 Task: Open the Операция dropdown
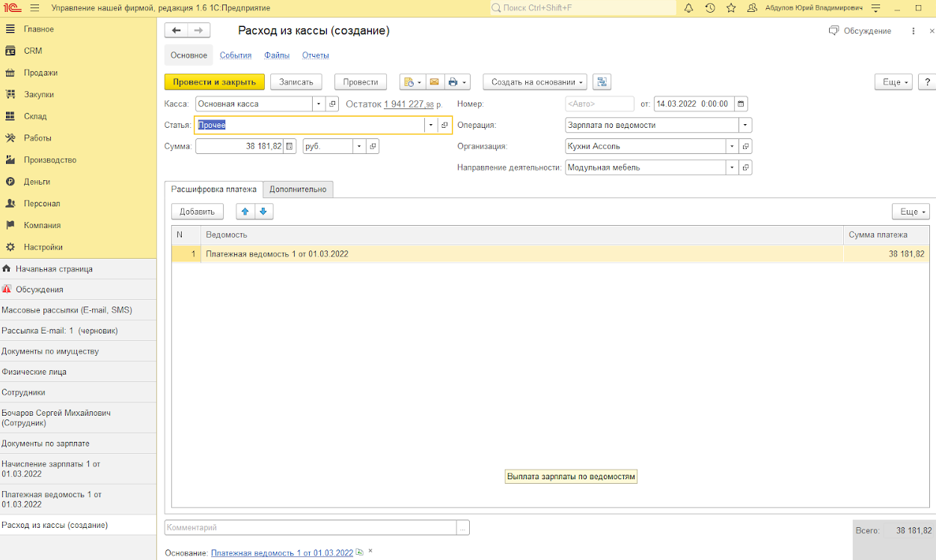[x=744, y=126]
